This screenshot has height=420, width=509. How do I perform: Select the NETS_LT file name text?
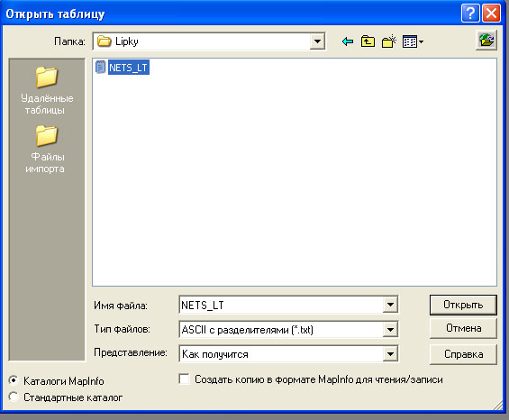coord(129,68)
